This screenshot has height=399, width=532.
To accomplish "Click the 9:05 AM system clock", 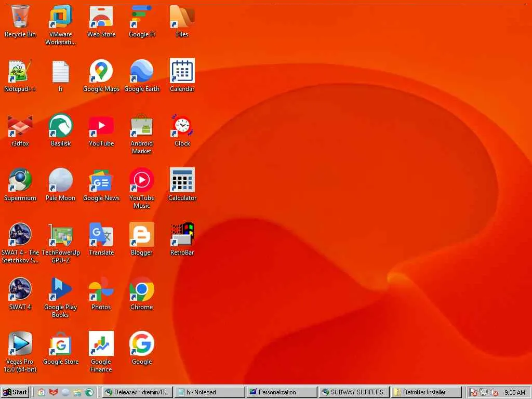I will [x=514, y=393].
